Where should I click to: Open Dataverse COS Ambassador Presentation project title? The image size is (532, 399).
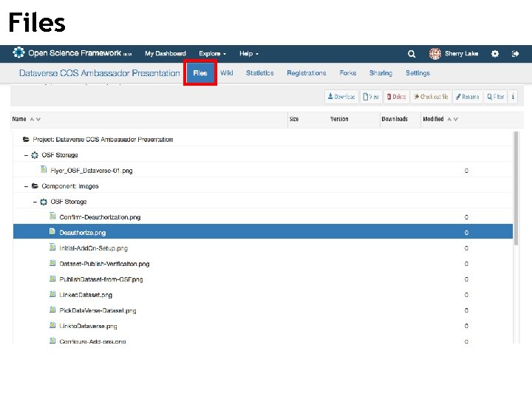[x=100, y=73]
